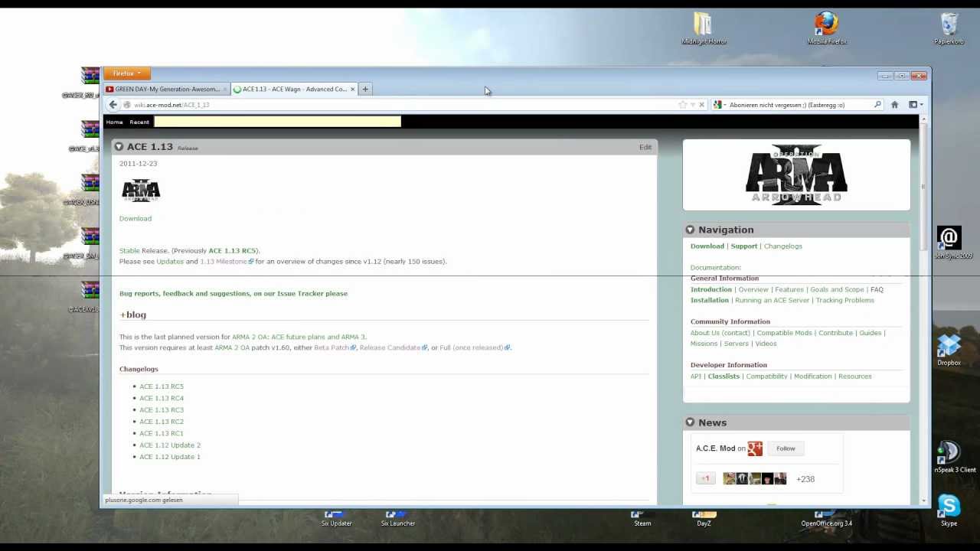Click the yellow wiki search field
Image resolution: width=980 pixels, height=551 pixels.
277,122
